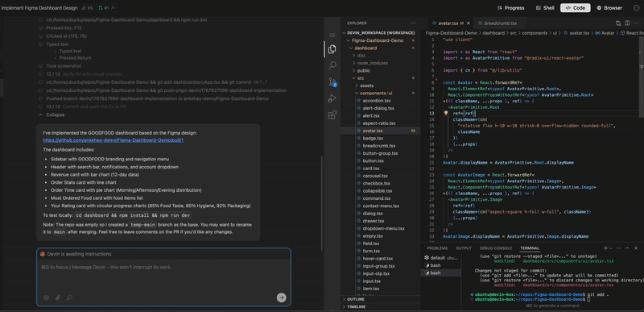Click the hamburger menu above the activity bar
Screen dimensions: 644x312
[332, 35]
